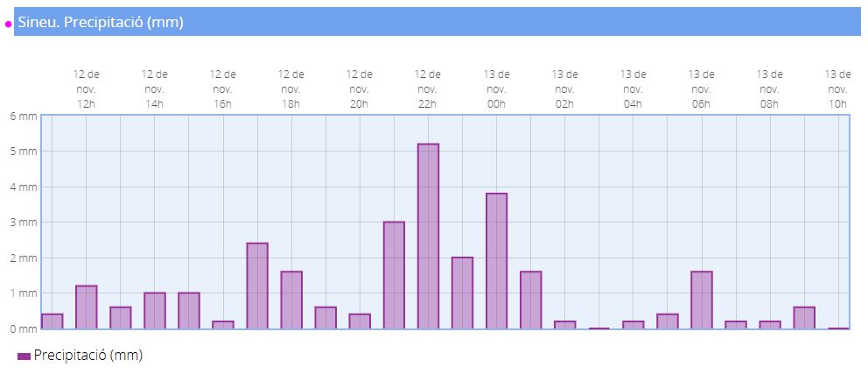Select the bar at 13 nov. 00h
This screenshot has width=868, height=374.
496,261
